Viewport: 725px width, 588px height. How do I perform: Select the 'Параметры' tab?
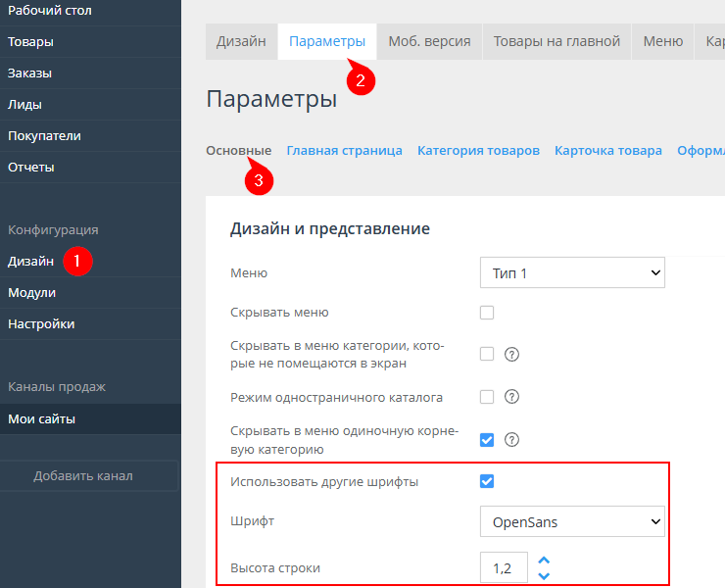click(x=327, y=41)
